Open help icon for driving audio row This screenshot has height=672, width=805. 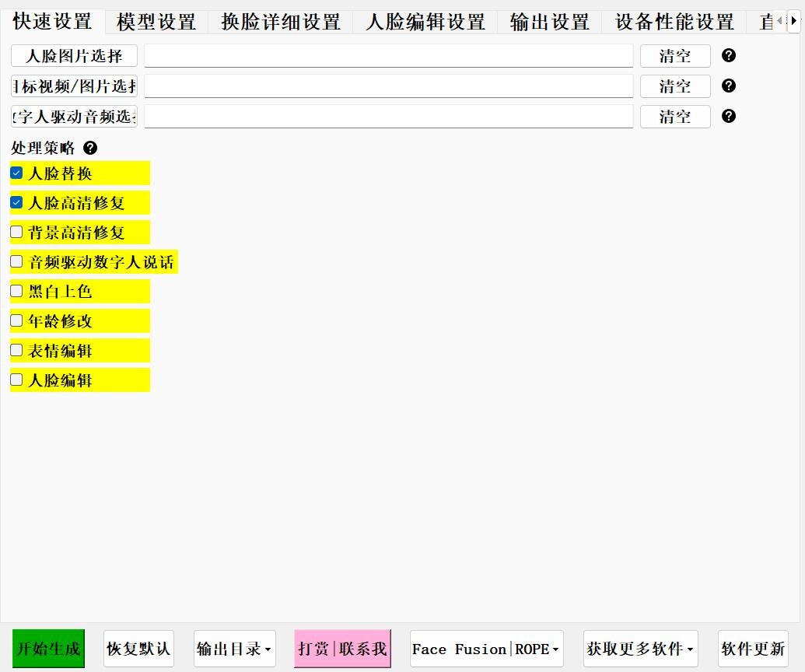point(728,116)
